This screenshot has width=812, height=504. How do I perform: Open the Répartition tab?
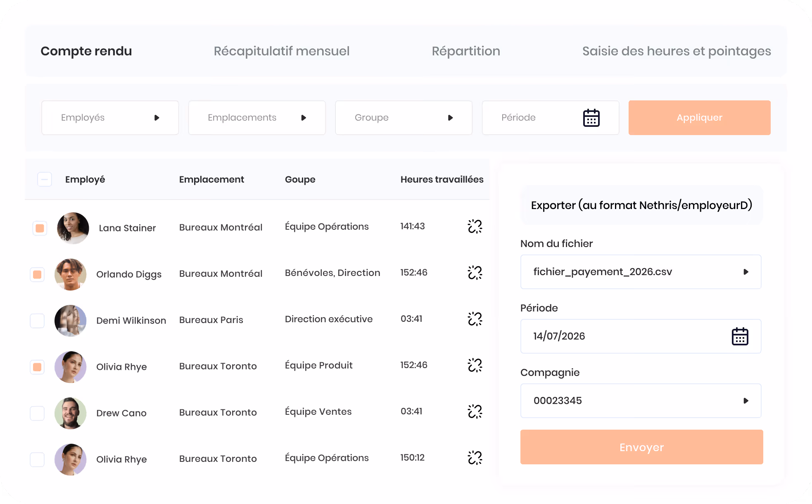pyautogui.click(x=466, y=51)
